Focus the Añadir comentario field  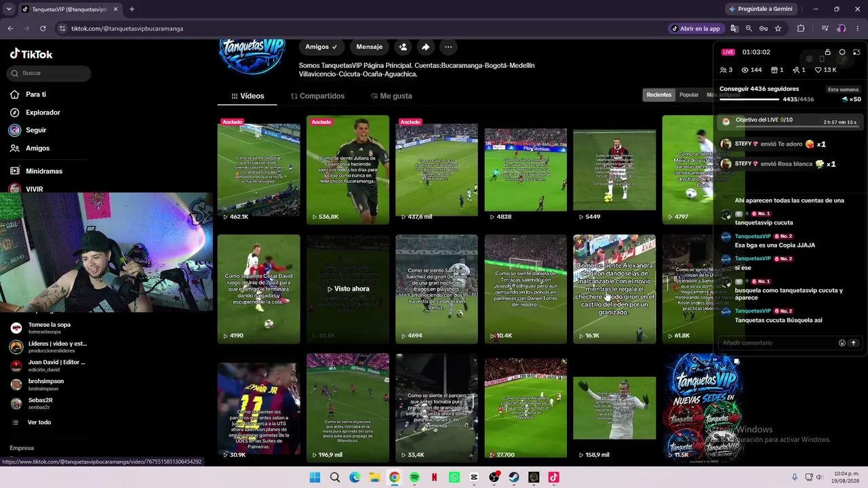pyautogui.click(x=777, y=343)
